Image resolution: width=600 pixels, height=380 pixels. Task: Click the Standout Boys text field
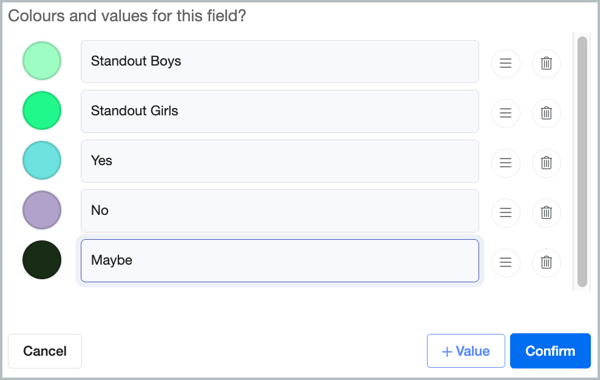click(280, 61)
